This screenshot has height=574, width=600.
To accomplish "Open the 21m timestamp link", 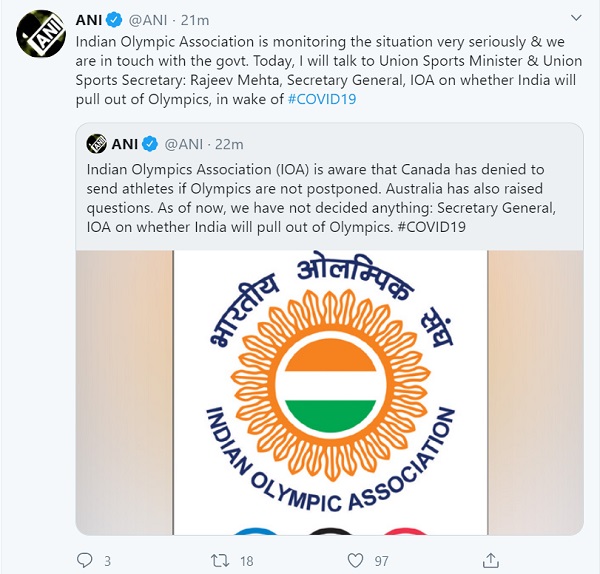I will 195,20.
